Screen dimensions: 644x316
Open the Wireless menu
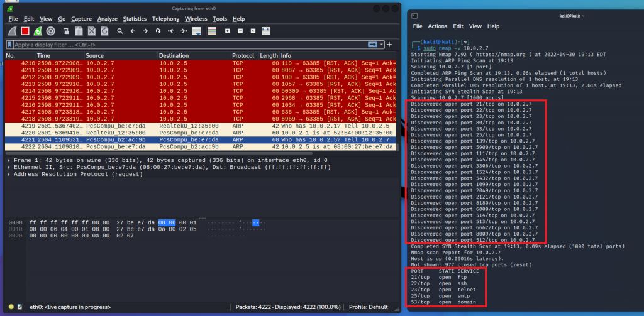196,19
